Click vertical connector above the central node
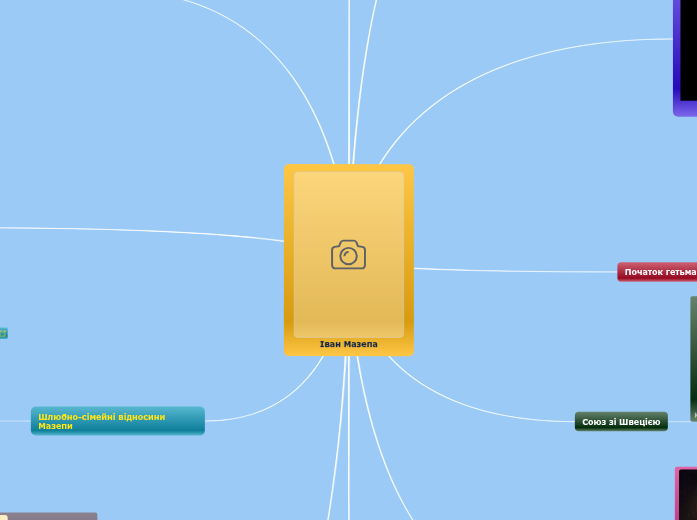 [x=349, y=80]
